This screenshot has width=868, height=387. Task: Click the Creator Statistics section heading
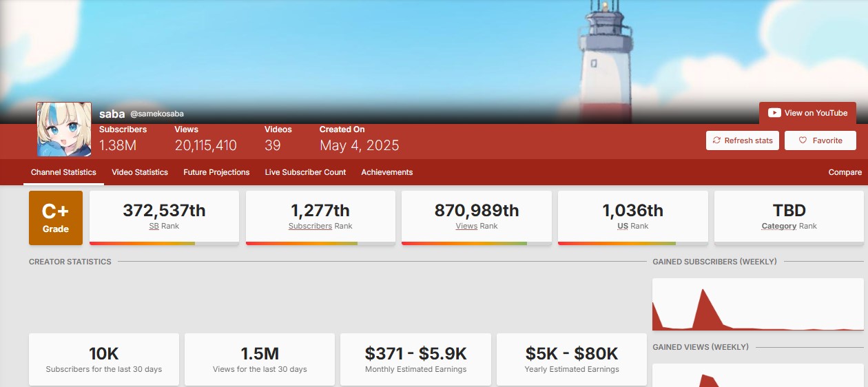[70, 262]
